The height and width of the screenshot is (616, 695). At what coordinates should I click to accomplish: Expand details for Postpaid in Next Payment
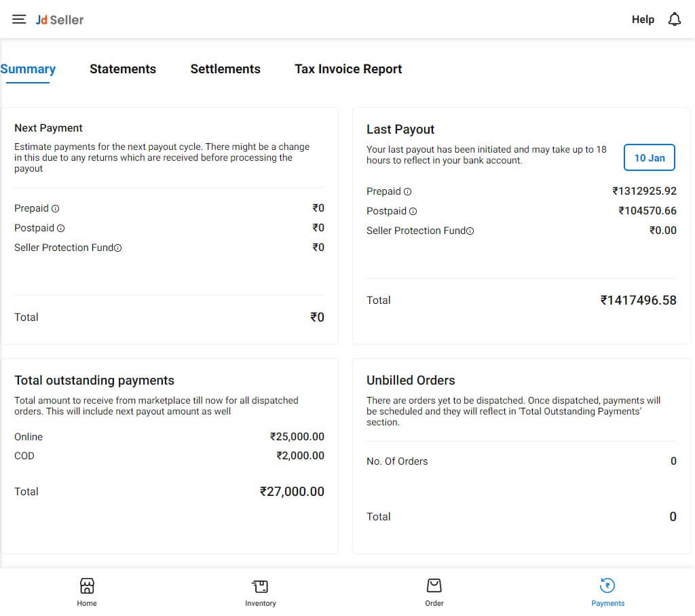pos(61,228)
